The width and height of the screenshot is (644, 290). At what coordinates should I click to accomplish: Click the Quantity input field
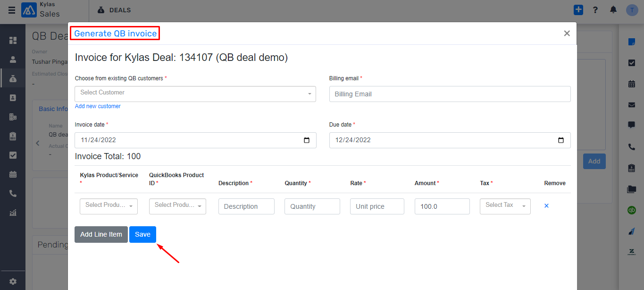click(312, 206)
